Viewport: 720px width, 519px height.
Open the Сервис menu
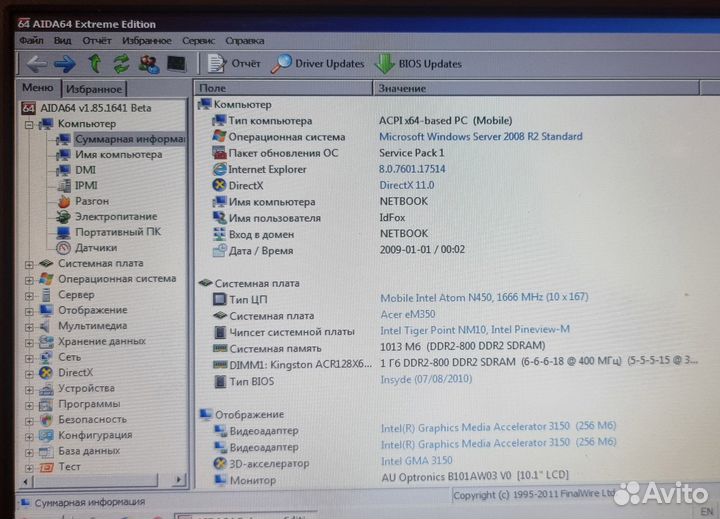198,41
